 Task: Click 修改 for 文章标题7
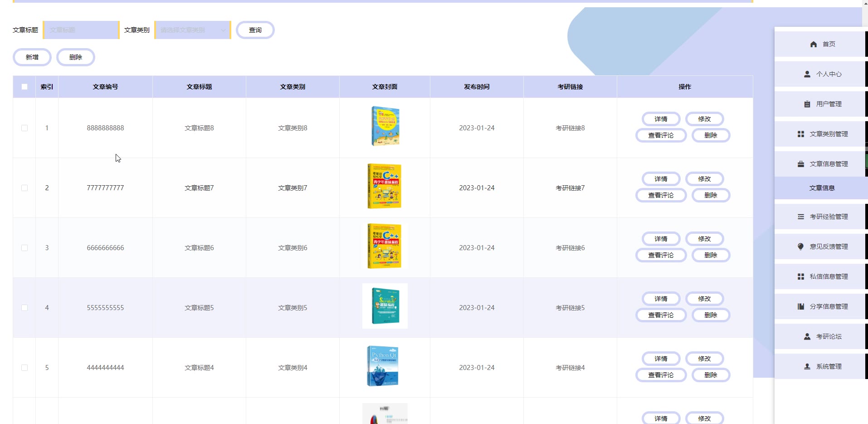pos(704,179)
